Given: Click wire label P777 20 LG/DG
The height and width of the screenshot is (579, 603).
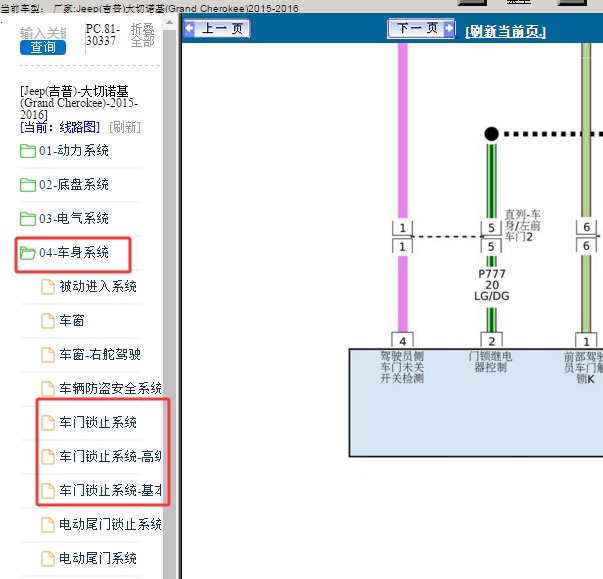Looking at the screenshot, I should pyautogui.click(x=491, y=285).
